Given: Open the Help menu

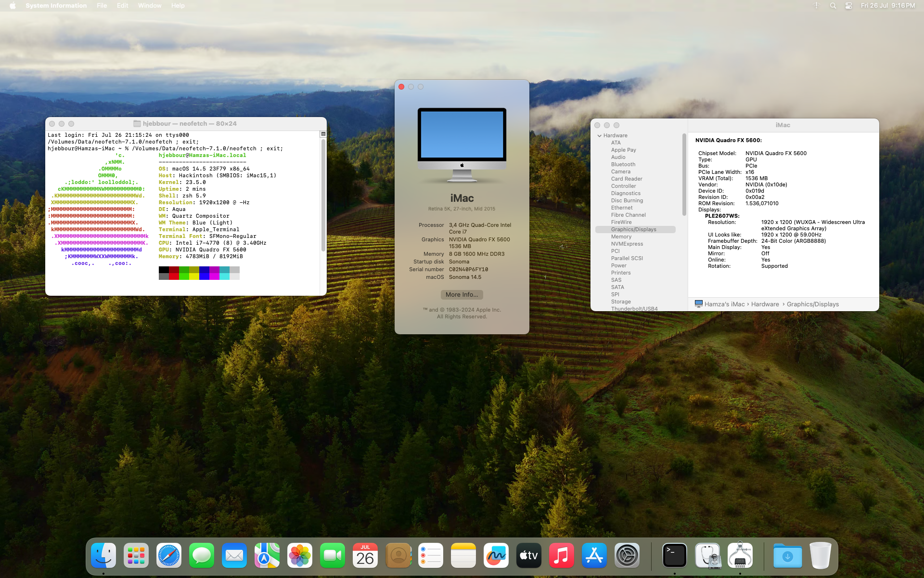Looking at the screenshot, I should point(178,6).
